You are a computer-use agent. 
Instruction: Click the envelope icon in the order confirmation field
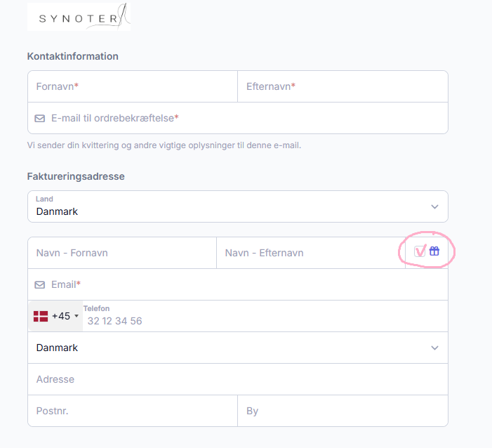coord(40,118)
